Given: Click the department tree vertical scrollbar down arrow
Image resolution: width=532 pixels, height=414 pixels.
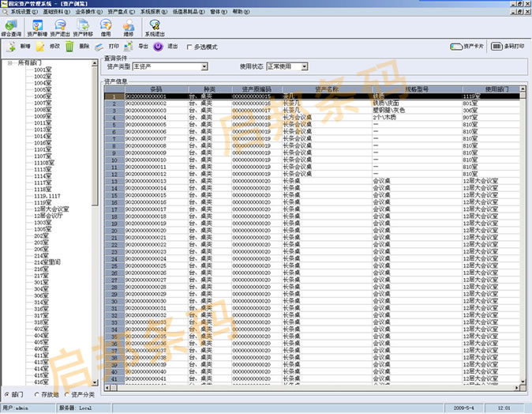Looking at the screenshot, I should [96, 384].
